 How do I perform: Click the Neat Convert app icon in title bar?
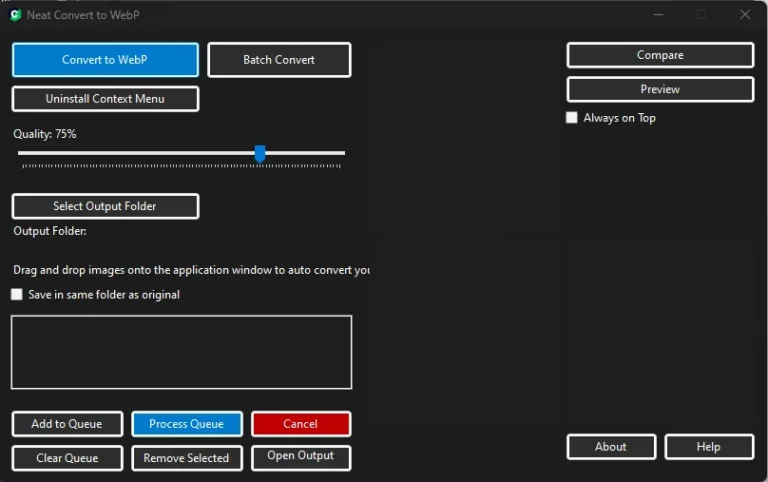15,15
